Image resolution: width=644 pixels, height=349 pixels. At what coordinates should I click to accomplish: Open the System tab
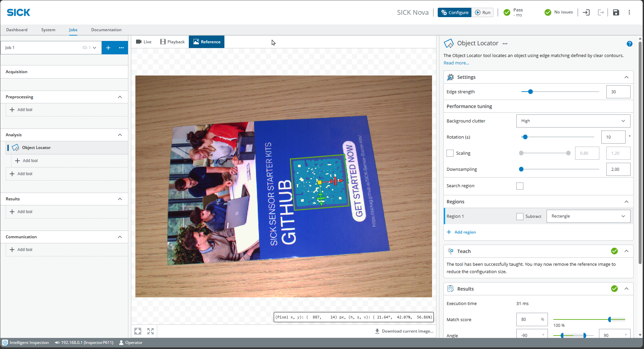click(48, 30)
